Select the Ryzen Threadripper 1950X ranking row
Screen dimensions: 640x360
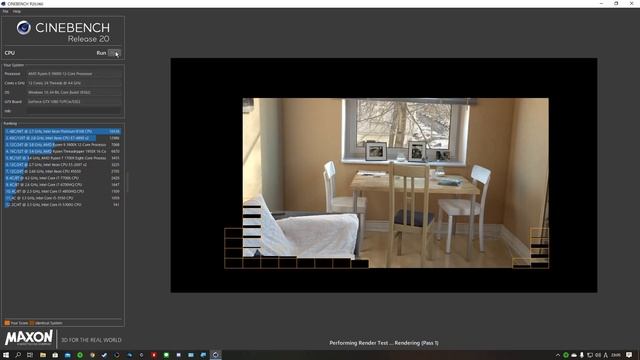tap(63, 151)
